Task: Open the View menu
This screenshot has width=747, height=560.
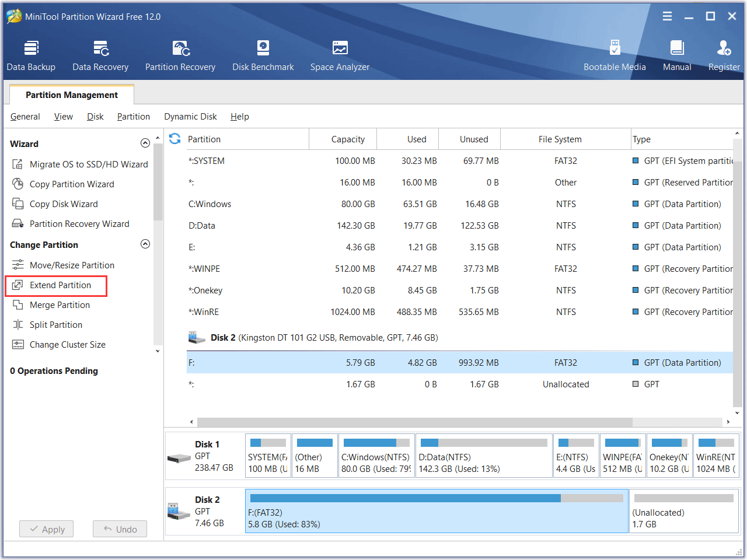Action: point(64,117)
